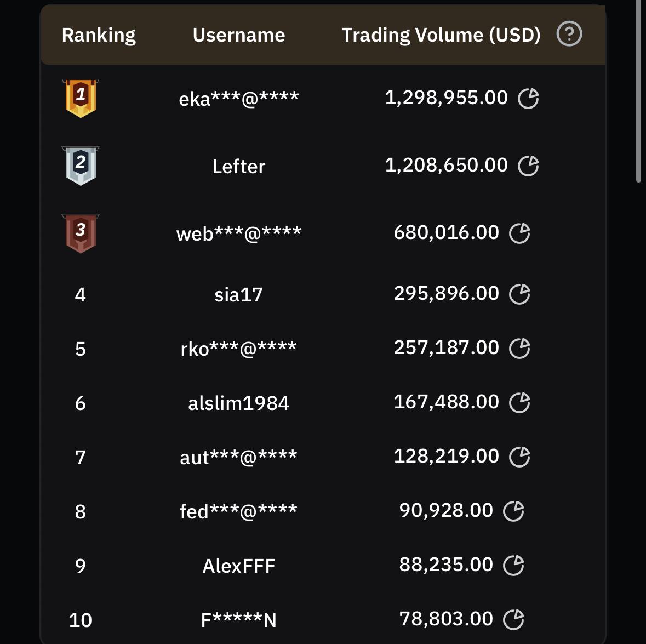This screenshot has height=644, width=646.
Task: Open the Trading Volume help question icon
Action: [569, 34]
